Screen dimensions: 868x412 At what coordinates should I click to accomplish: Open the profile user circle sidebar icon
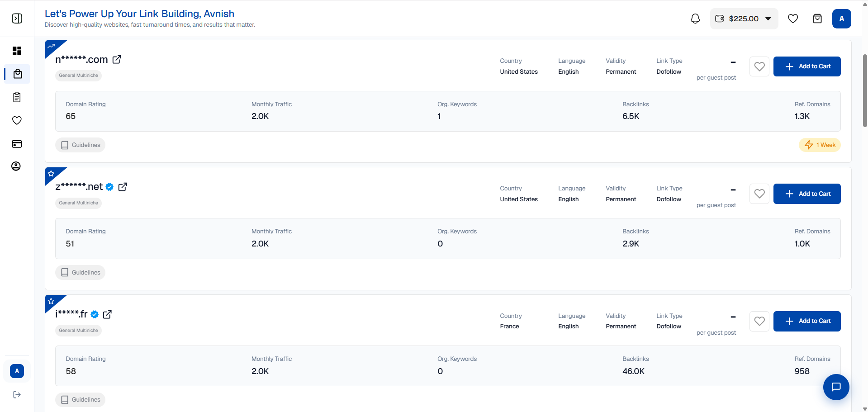16,166
